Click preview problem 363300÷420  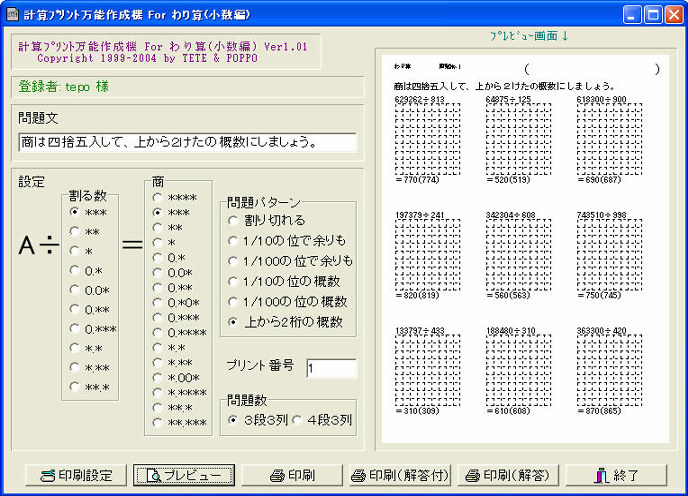[602, 331]
